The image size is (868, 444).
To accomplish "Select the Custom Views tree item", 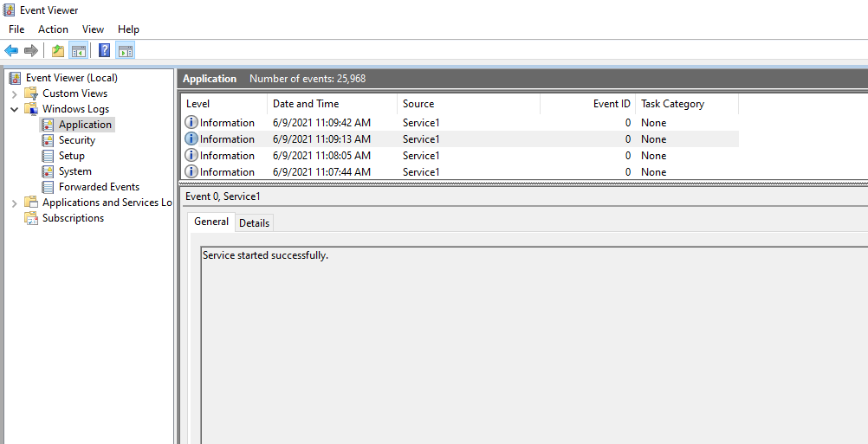I will point(74,93).
